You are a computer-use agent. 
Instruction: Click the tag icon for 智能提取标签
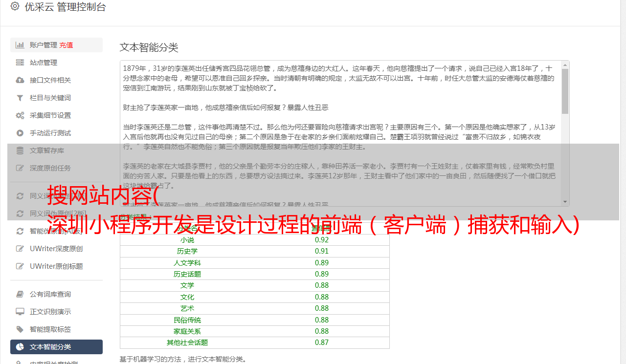(x=20, y=329)
